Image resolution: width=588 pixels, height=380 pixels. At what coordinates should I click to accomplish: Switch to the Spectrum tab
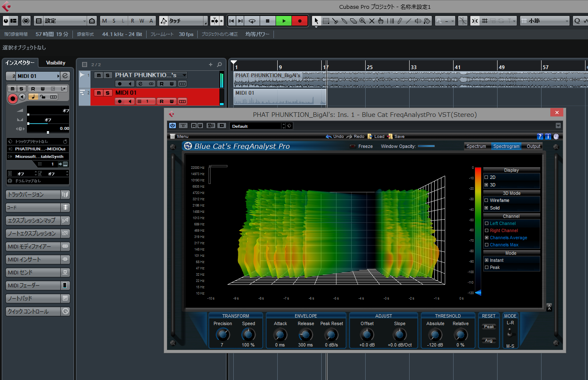(x=476, y=146)
